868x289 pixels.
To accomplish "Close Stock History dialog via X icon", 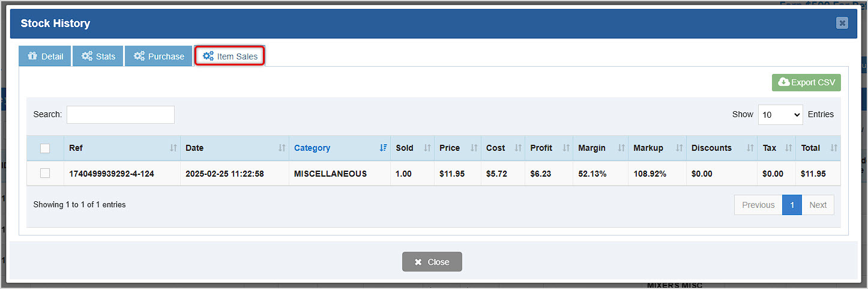I will (842, 23).
